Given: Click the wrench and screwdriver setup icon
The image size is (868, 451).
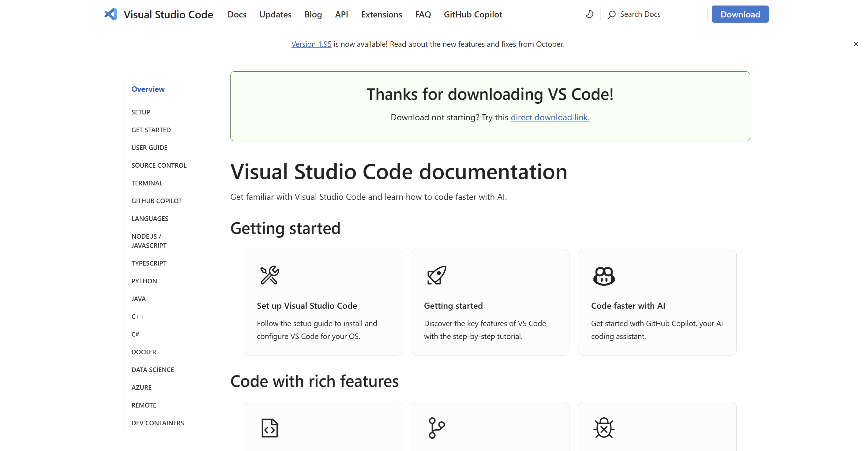Looking at the screenshot, I should point(269,275).
